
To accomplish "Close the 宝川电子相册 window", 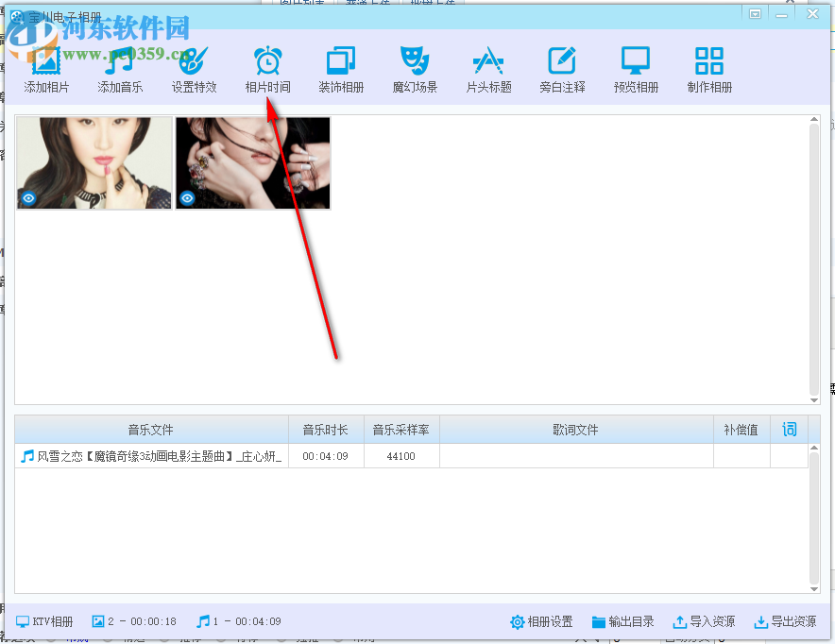I will pos(812,14).
